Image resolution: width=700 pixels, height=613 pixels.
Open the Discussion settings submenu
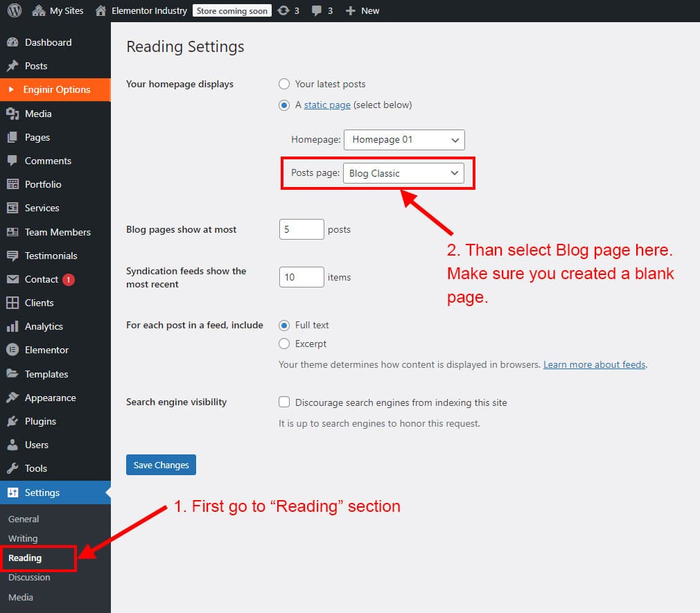[x=29, y=577]
